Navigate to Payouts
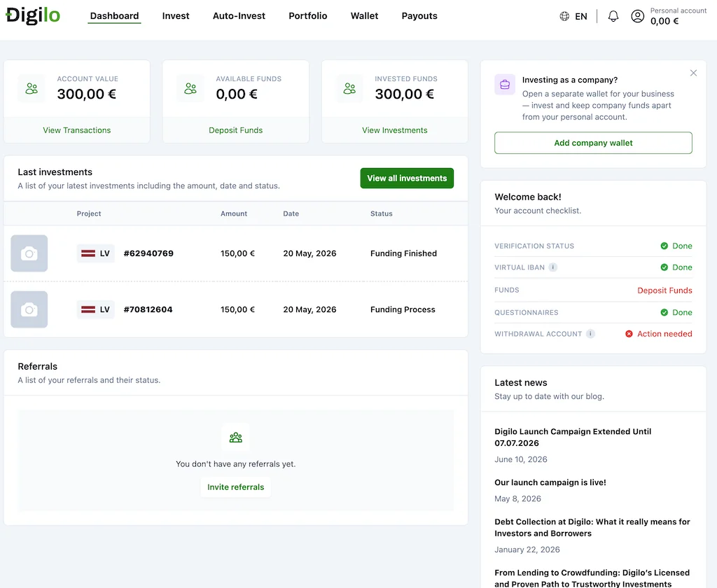This screenshot has height=588, width=717. pos(419,16)
